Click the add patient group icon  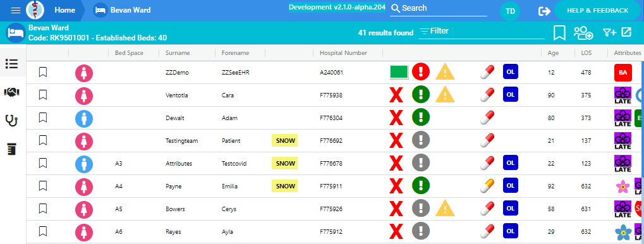click(583, 33)
